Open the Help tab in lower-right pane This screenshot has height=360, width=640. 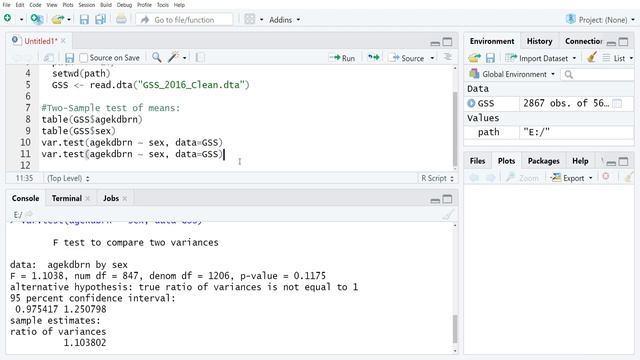[580, 161]
